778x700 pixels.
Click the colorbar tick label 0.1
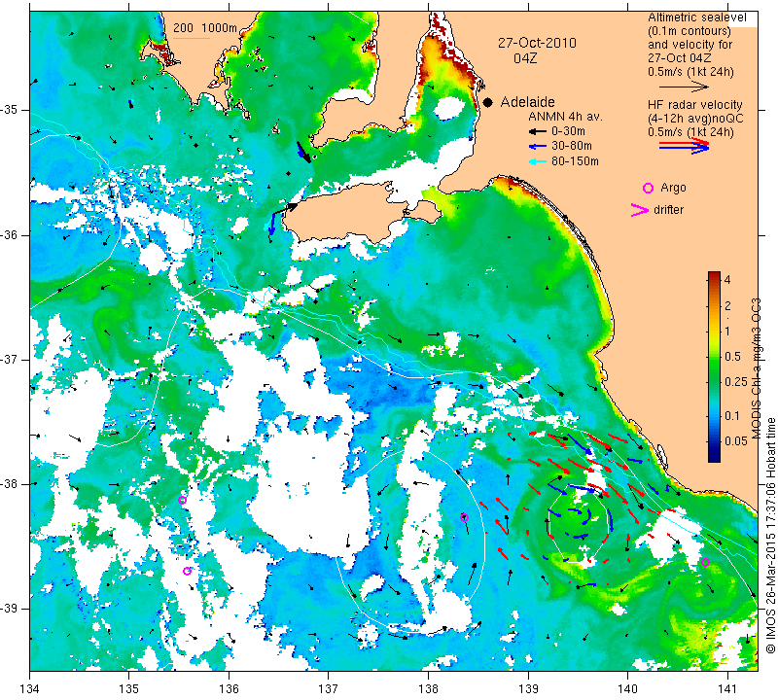tap(732, 416)
